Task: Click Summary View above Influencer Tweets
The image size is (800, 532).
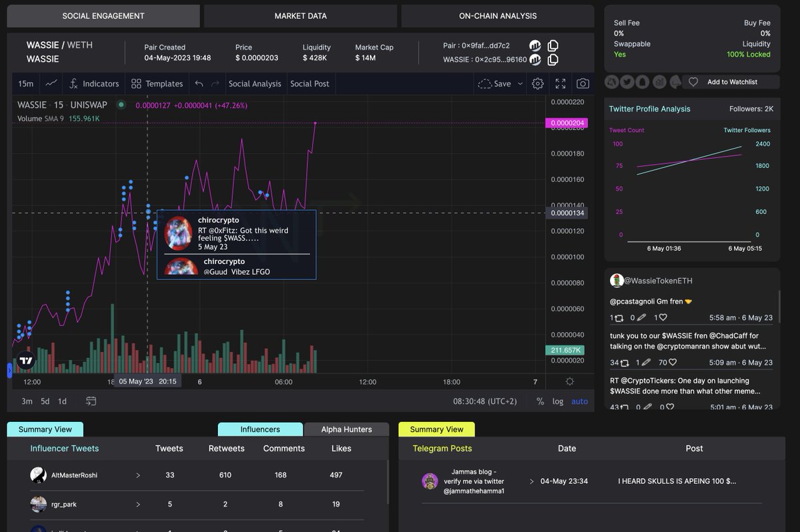Action: pos(45,429)
